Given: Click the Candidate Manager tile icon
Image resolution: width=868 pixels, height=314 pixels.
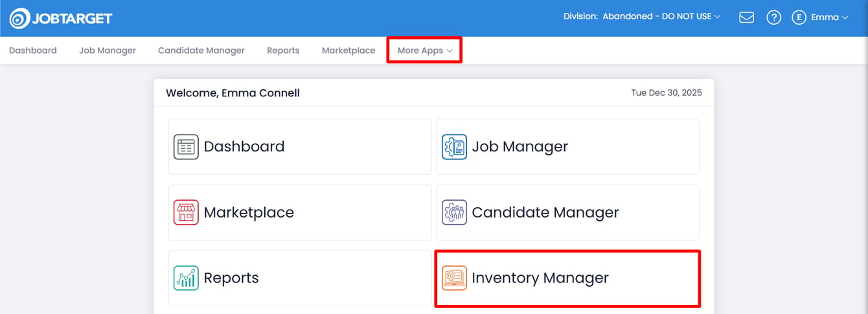Looking at the screenshot, I should tap(454, 212).
